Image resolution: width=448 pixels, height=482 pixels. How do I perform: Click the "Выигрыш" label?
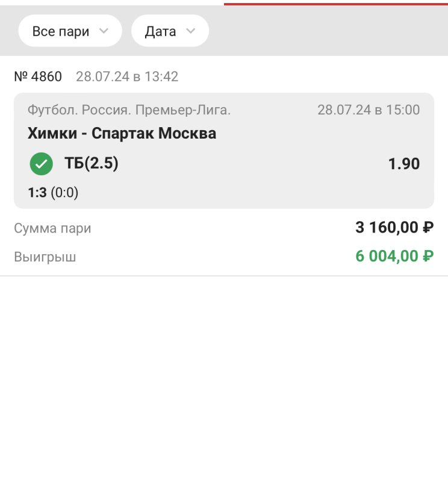[x=45, y=257]
